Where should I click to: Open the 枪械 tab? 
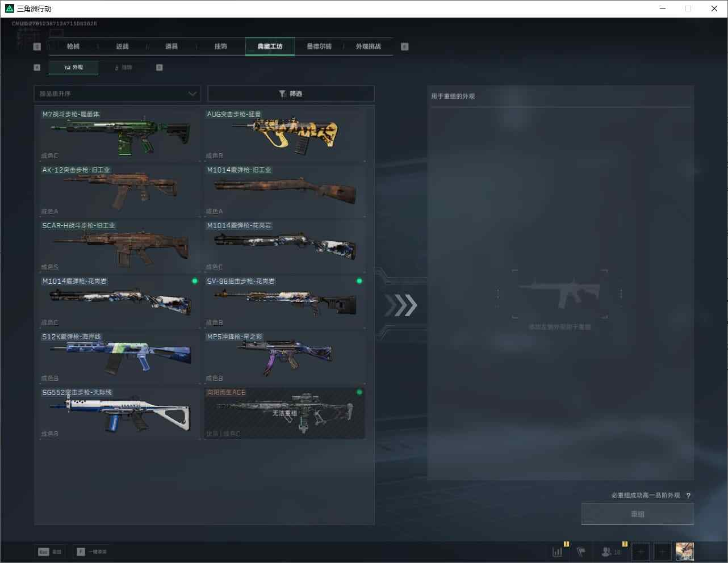(x=73, y=47)
